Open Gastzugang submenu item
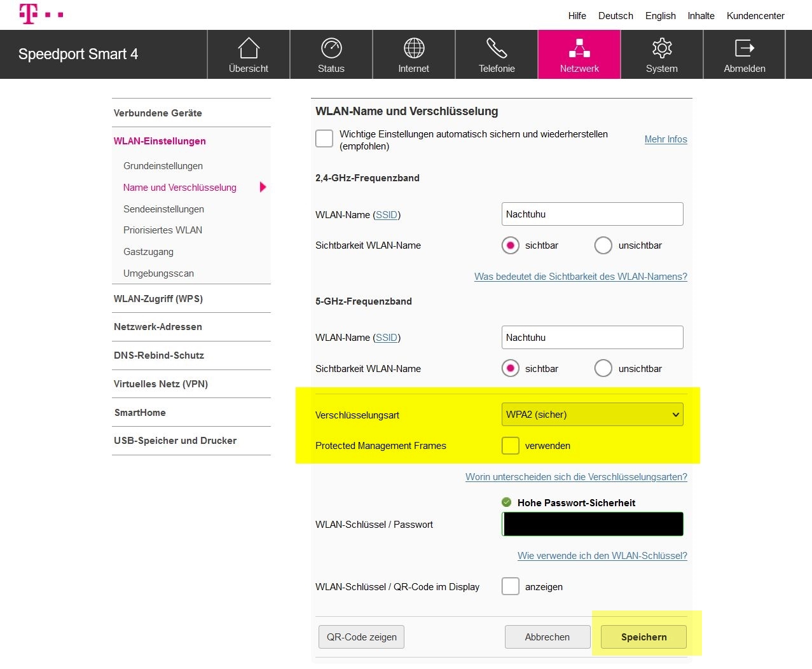Viewport: 812px width, 669px height. (148, 252)
